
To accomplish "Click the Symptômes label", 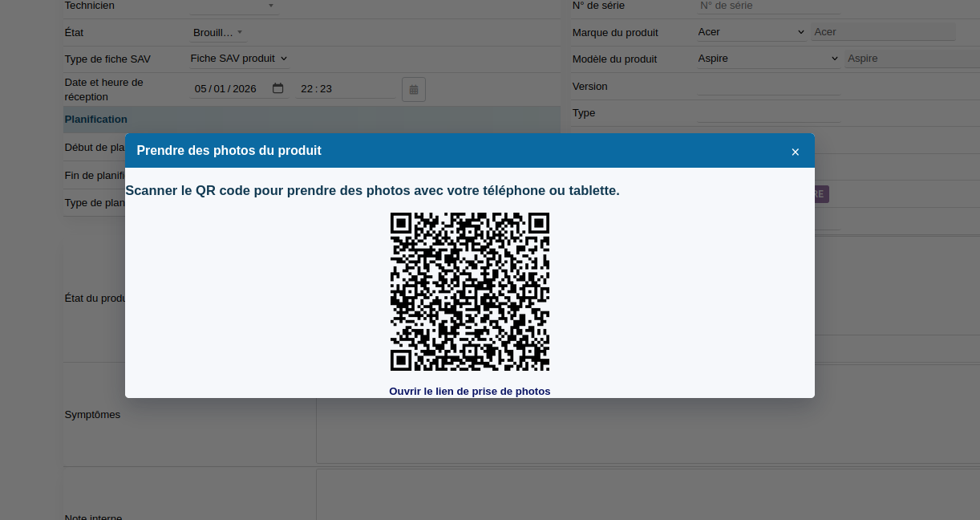I will click(92, 415).
